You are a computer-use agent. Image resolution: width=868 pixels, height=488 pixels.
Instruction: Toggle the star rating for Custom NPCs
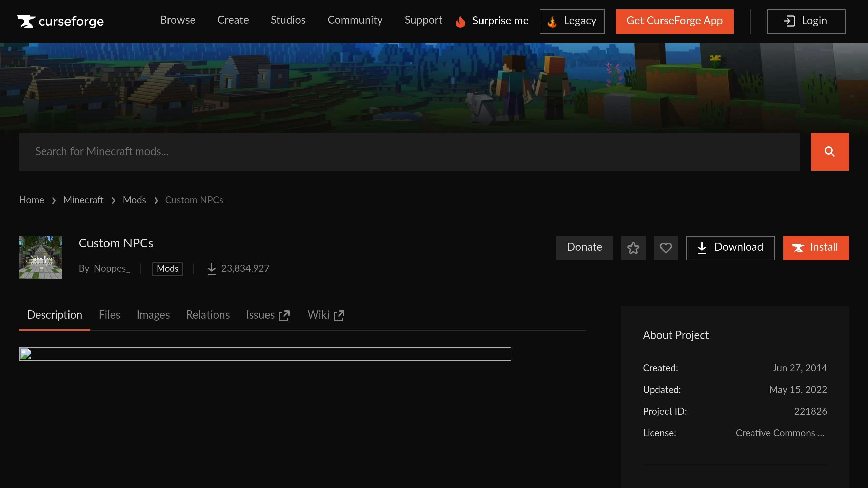[633, 247]
